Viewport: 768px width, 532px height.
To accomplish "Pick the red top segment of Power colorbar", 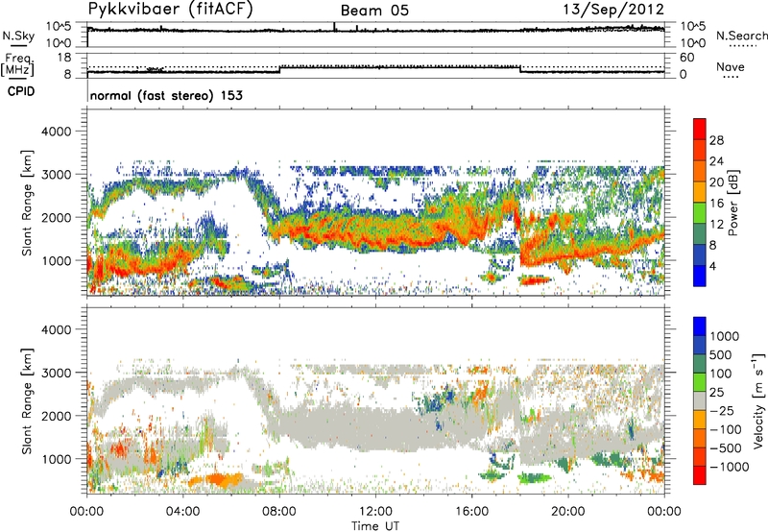I will (700, 130).
